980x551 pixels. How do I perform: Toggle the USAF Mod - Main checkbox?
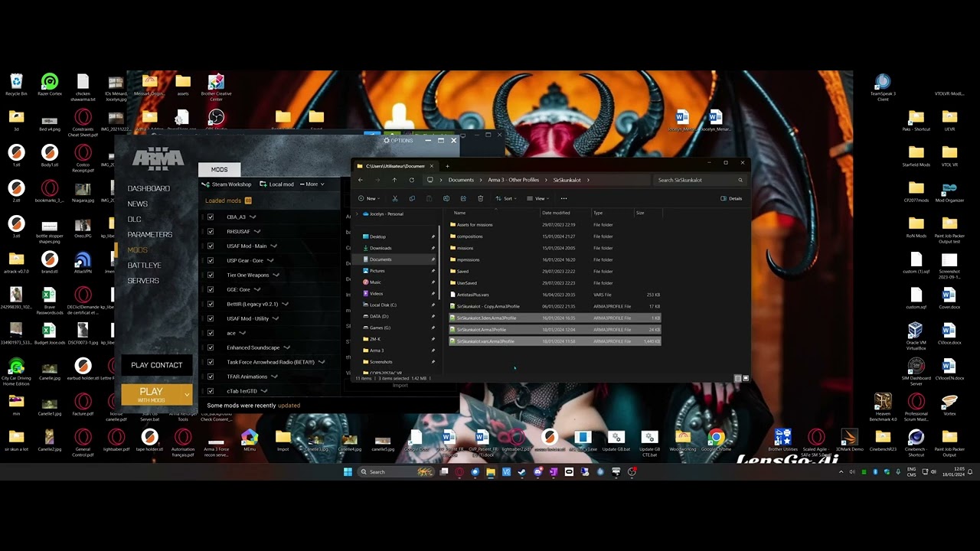[211, 246]
